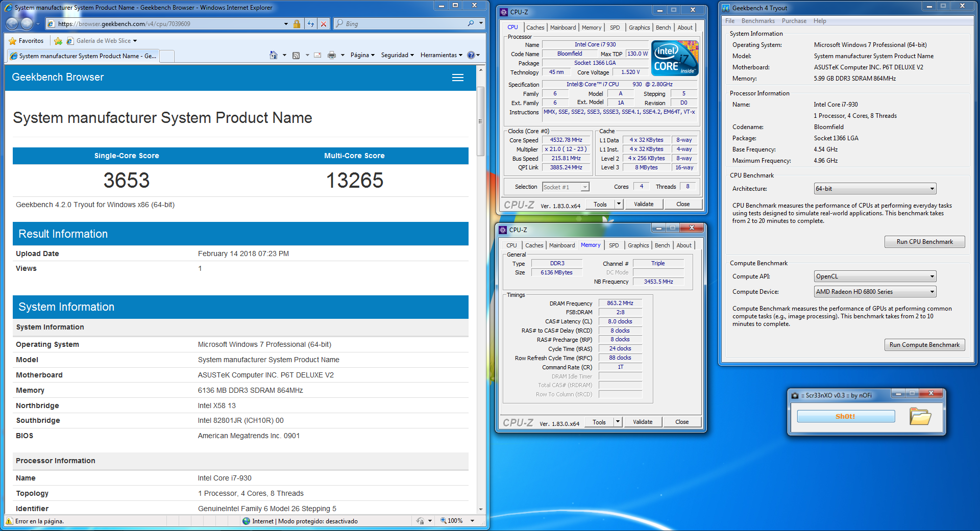Click the Core Speed 4532.78 MHz value
The width and height of the screenshot is (980, 531).
click(x=566, y=140)
